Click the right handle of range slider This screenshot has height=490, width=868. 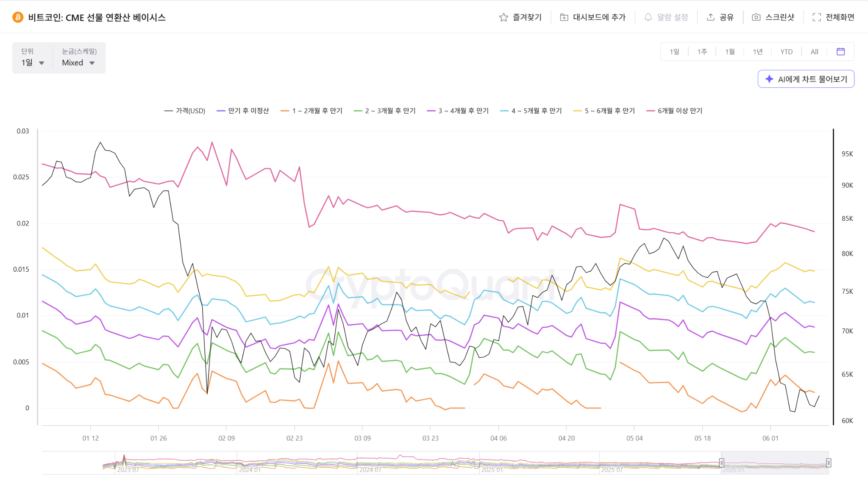pyautogui.click(x=829, y=463)
